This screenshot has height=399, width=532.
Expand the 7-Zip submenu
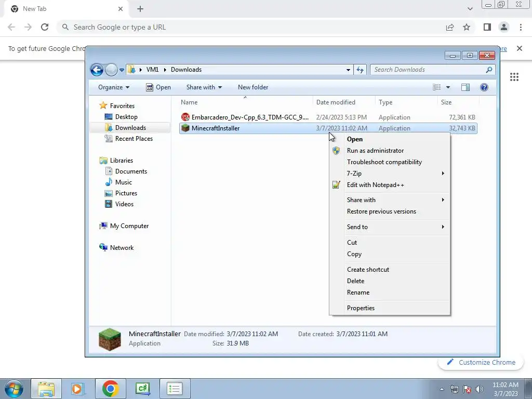coord(390,174)
